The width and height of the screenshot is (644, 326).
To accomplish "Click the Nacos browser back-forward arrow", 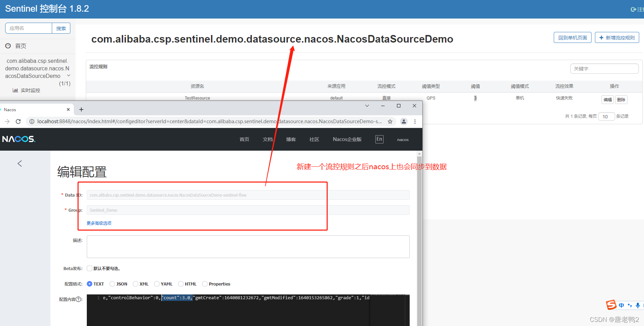I will coord(7,121).
